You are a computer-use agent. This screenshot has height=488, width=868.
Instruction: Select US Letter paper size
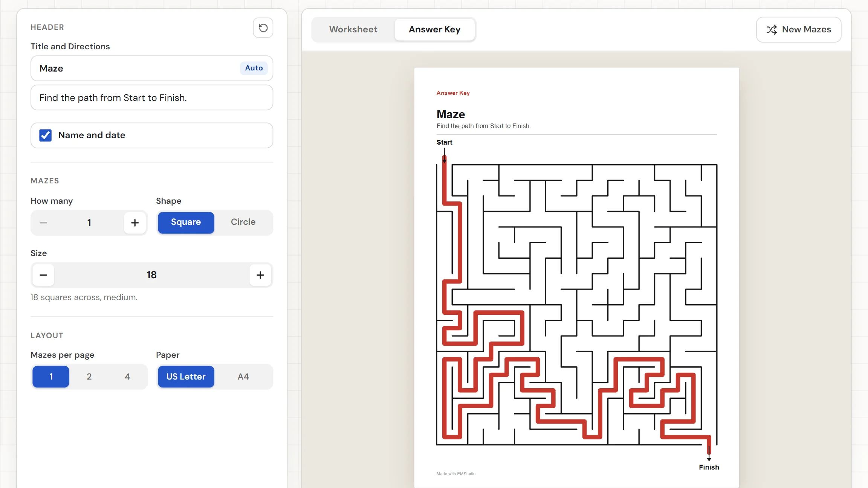tap(186, 377)
